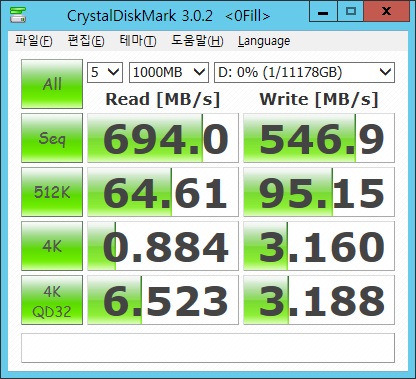This screenshot has height=379, width=416.
Task: Start the 4K benchmark test
Action: coord(52,246)
